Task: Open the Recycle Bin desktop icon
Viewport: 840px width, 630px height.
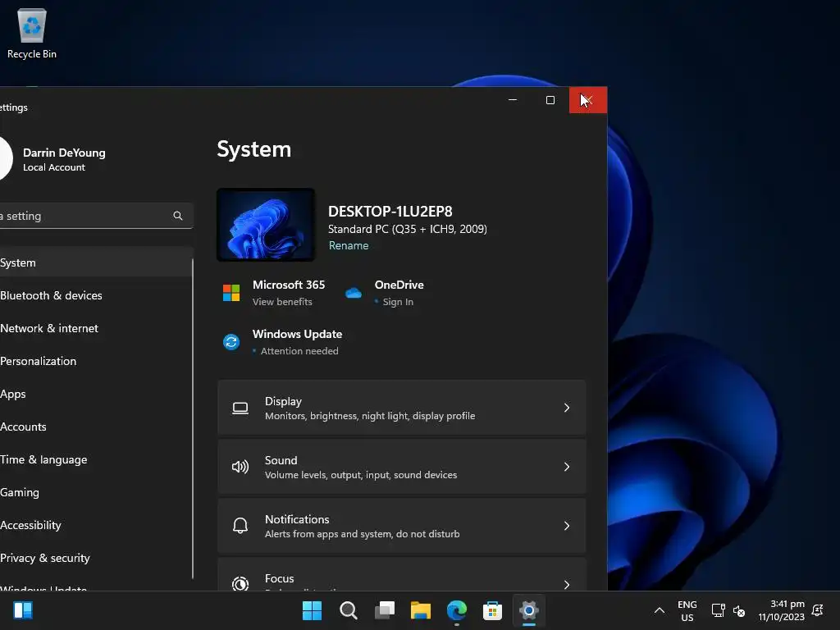Action: click(x=32, y=33)
